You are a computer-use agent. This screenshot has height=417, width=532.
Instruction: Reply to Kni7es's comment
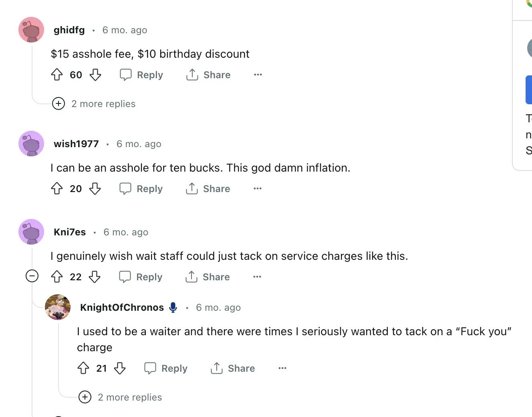pyautogui.click(x=141, y=277)
